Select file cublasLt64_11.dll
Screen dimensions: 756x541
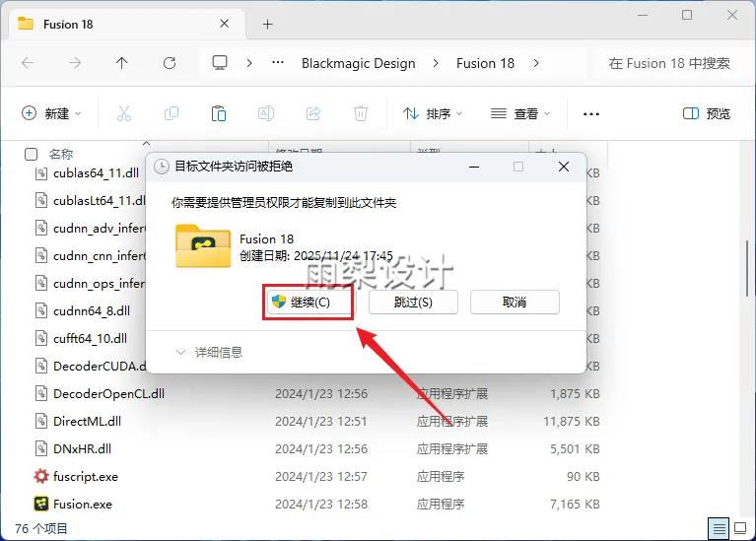point(99,201)
